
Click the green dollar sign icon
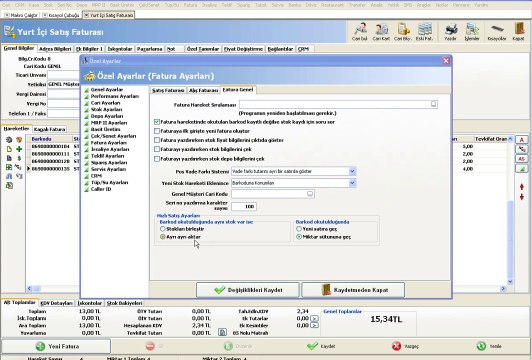[x=19, y=158]
